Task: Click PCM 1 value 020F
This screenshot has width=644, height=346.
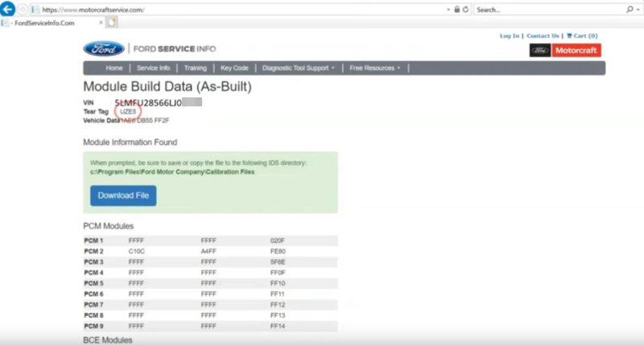Action: (277, 241)
